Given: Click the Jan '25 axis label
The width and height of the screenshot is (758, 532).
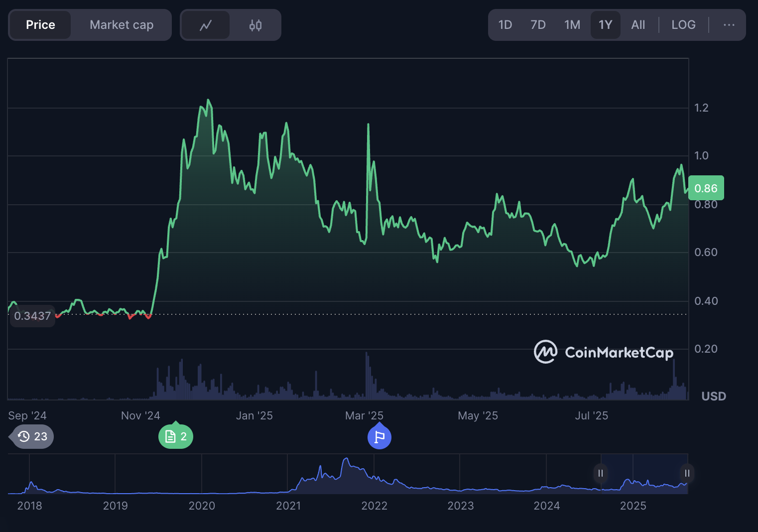Looking at the screenshot, I should (x=254, y=415).
